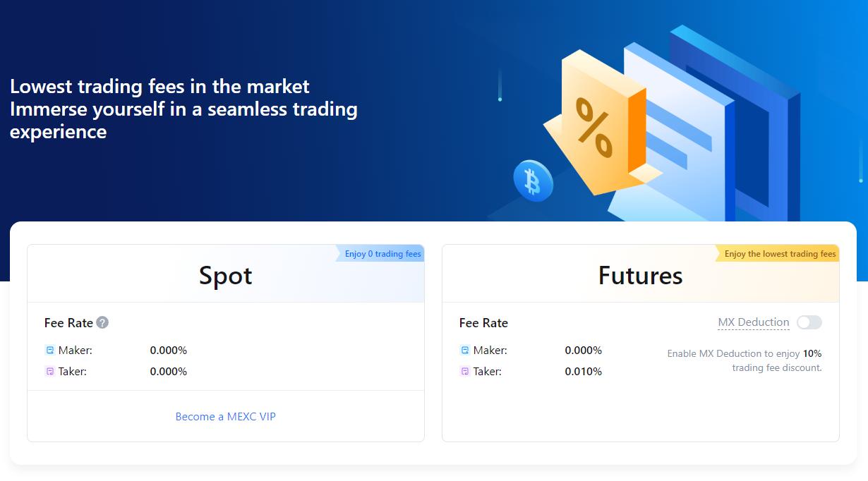Open the Fee Rate help question mark

102,323
